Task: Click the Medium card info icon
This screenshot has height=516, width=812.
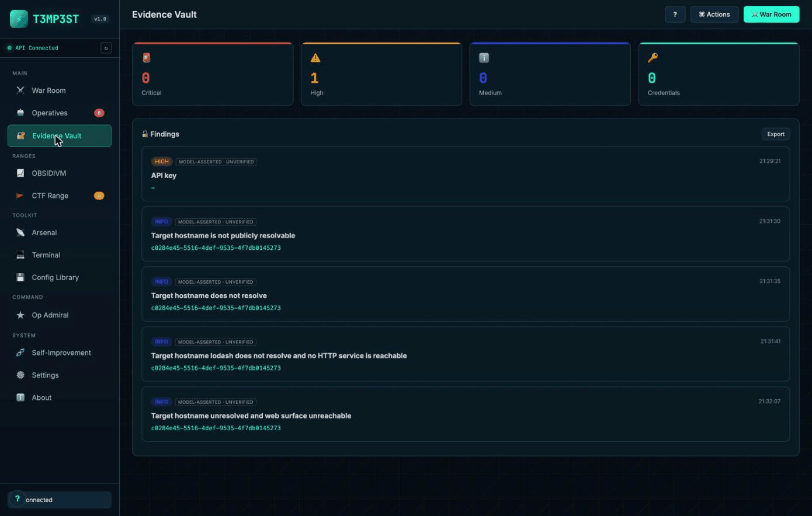Action: 484,58
